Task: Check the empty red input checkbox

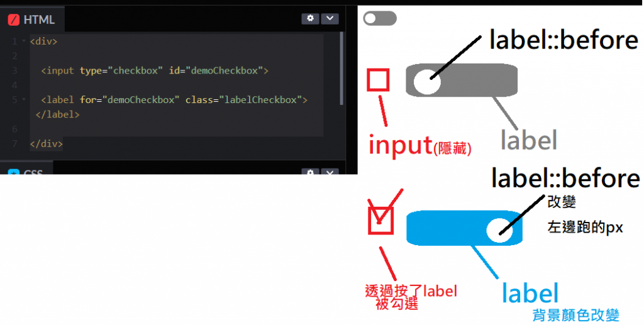Action: tap(378, 80)
